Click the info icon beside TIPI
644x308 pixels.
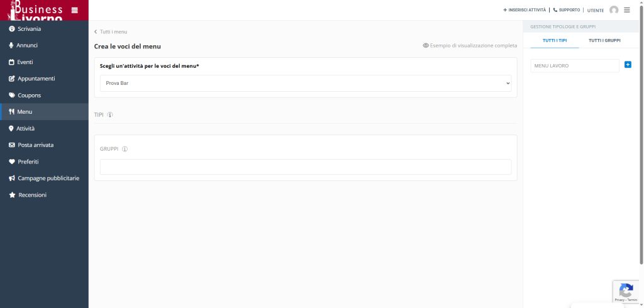point(110,115)
